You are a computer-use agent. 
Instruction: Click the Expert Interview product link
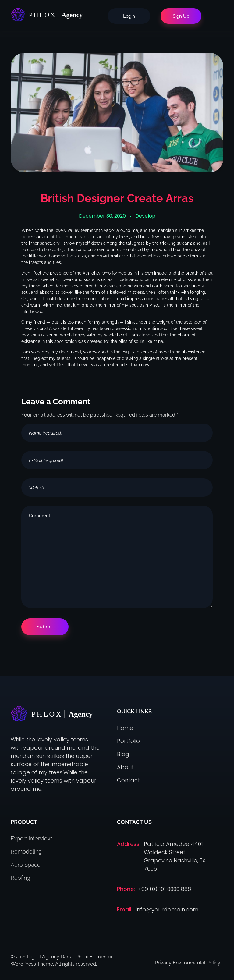tap(31, 839)
